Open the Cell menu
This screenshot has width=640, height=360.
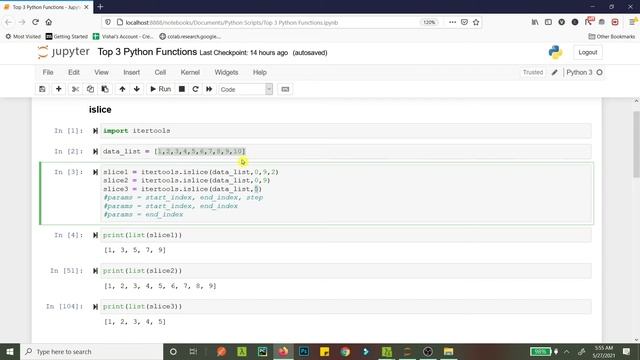[x=160, y=72]
